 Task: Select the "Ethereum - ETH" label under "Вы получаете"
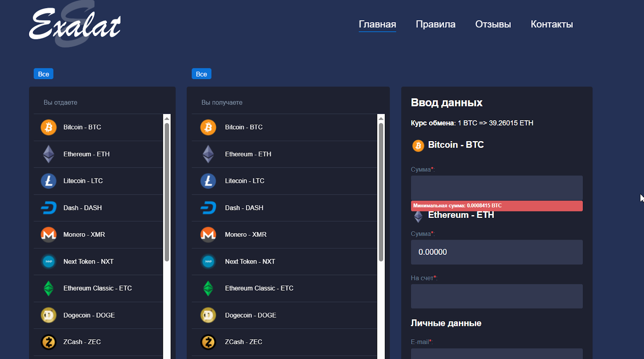coord(248,154)
